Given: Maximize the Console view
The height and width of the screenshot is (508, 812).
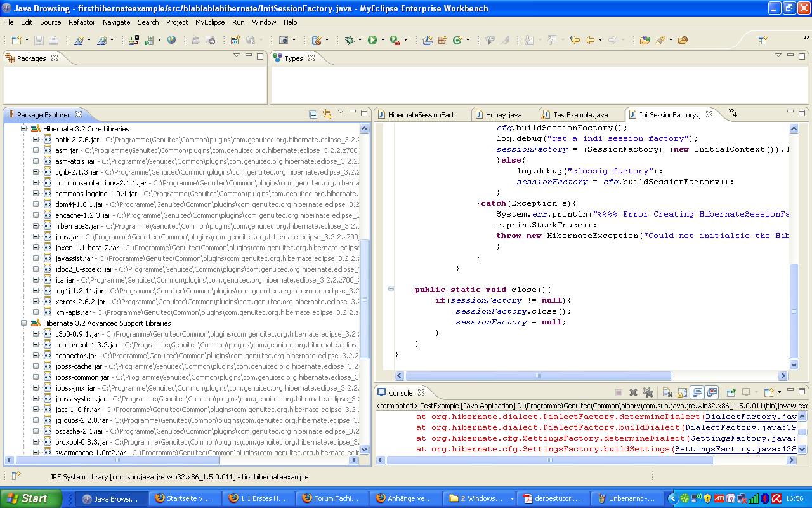Looking at the screenshot, I should tap(802, 391).
